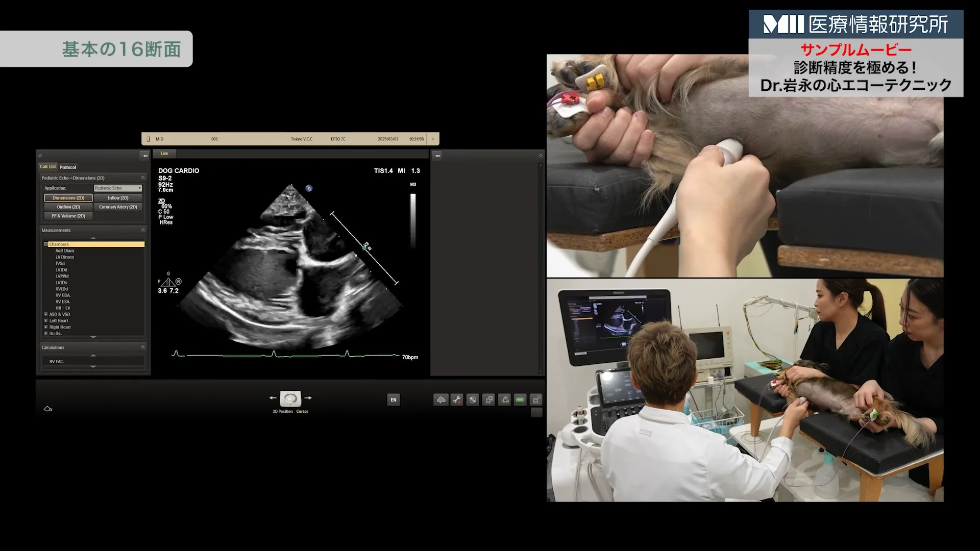
Task: Select Inflow (2D) measurement group
Action: (x=118, y=198)
